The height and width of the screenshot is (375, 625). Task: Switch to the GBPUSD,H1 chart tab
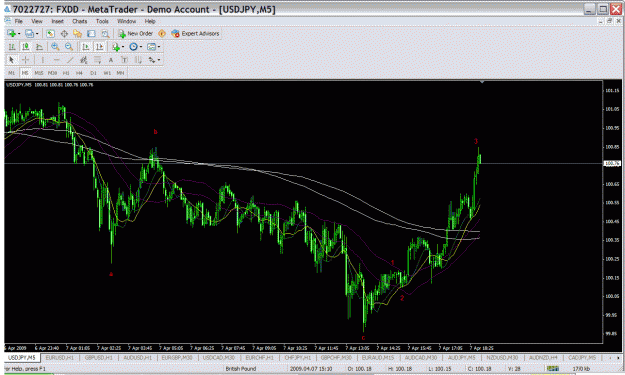pos(98,358)
